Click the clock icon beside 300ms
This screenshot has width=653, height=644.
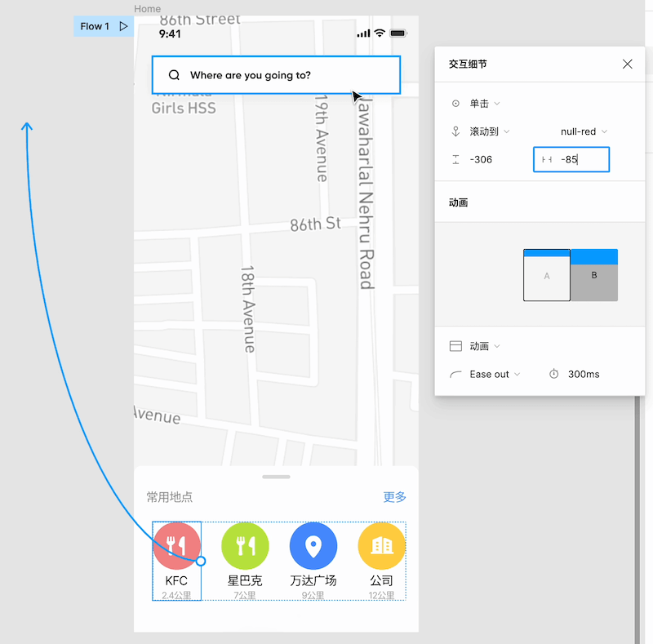553,374
